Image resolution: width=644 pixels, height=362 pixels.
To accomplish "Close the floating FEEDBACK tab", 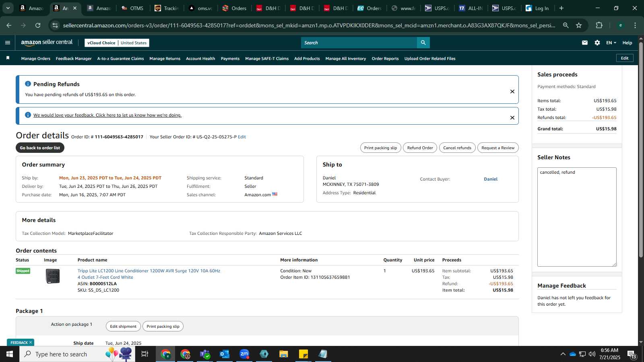I will [x=31, y=342].
